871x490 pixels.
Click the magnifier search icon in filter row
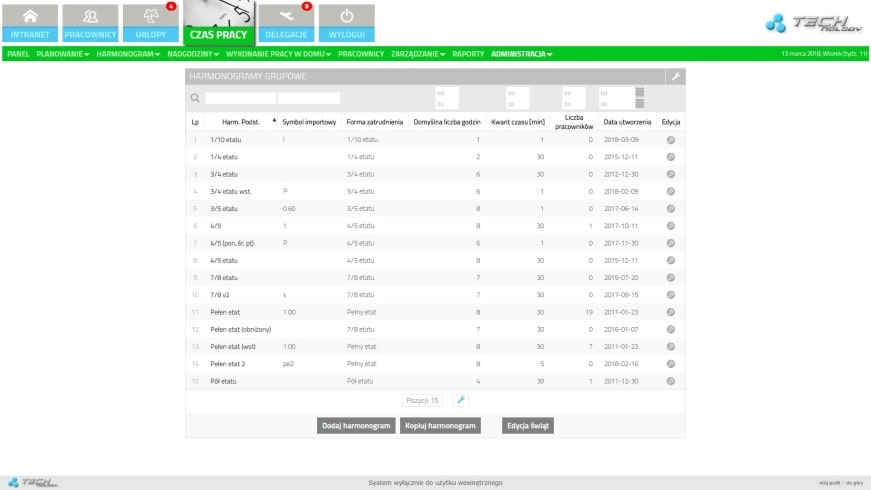[195, 98]
